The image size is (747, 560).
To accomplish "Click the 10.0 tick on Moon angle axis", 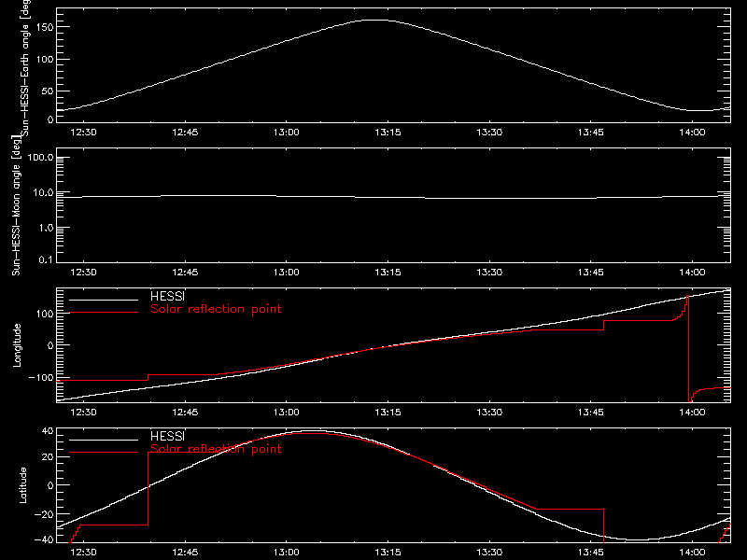I will tap(43, 193).
